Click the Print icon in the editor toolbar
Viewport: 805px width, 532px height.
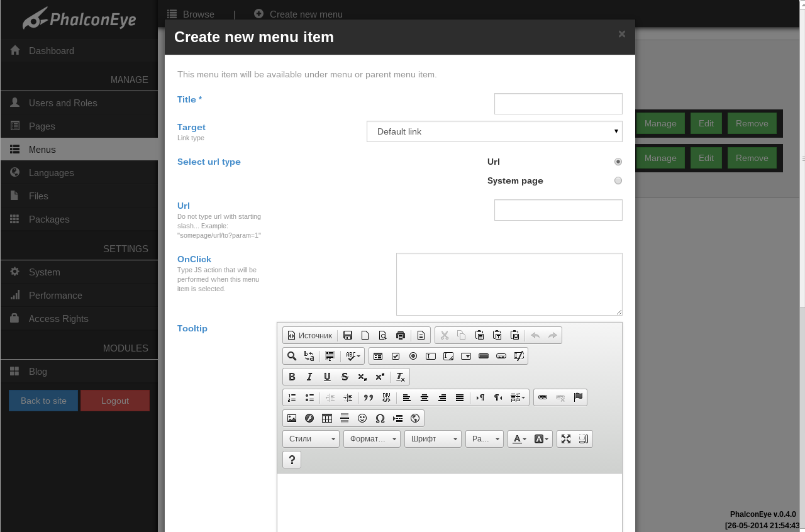point(401,335)
